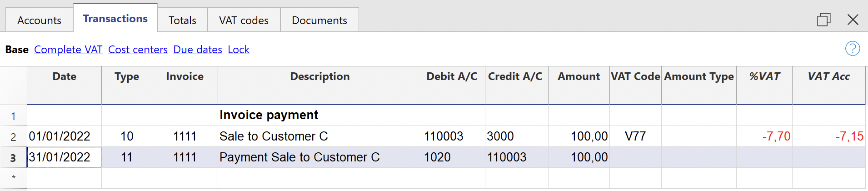Close the panel with X icon
Image resolution: width=868 pixels, height=191 pixels.
853,20
